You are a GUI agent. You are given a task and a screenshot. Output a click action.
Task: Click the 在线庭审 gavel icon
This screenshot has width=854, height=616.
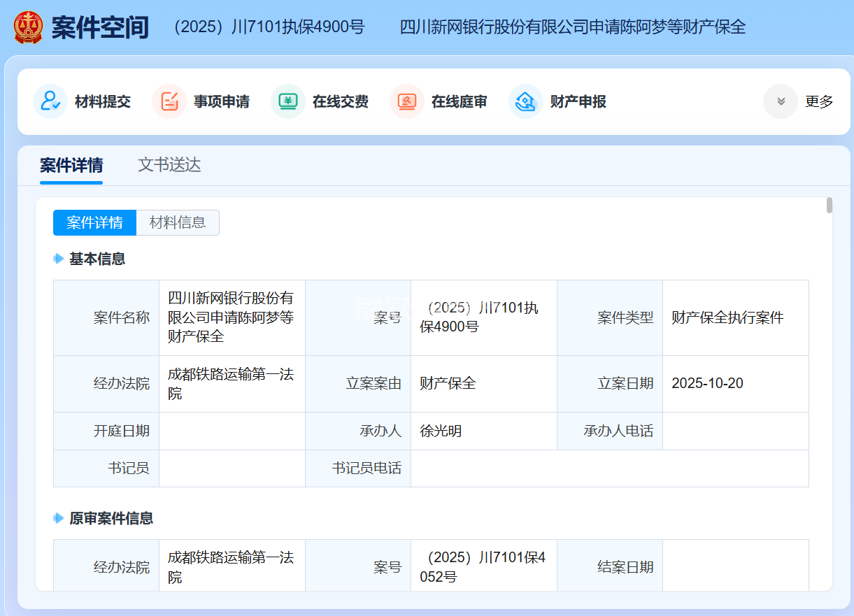(x=407, y=101)
